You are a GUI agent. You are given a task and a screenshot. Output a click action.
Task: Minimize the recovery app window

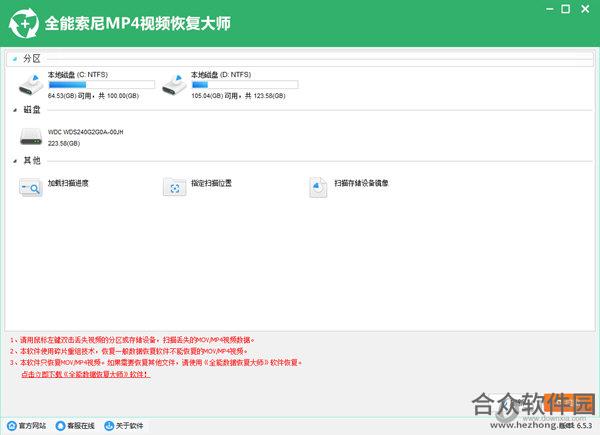[x=550, y=9]
